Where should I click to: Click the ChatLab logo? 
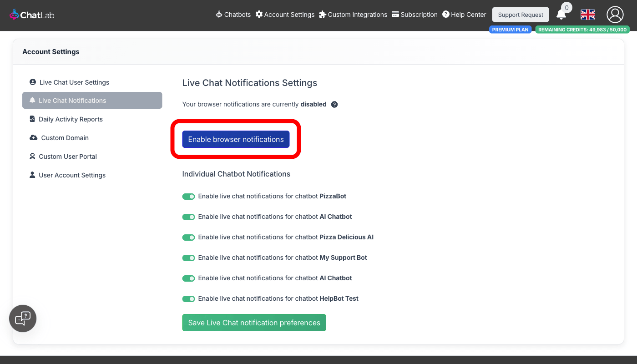pyautogui.click(x=32, y=15)
